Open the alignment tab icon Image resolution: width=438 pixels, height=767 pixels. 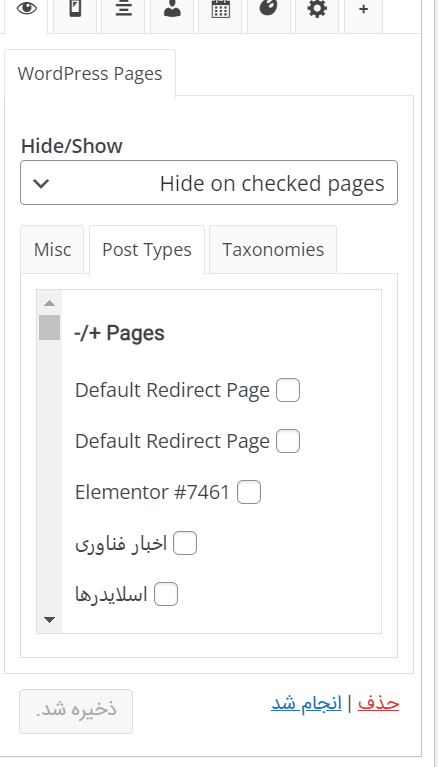[x=123, y=9]
